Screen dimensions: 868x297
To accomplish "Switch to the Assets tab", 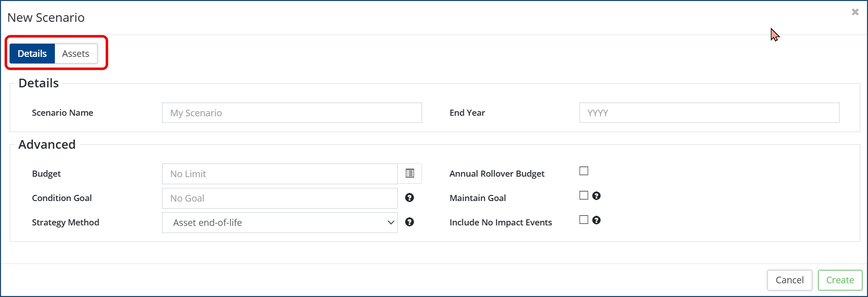I will coord(76,54).
